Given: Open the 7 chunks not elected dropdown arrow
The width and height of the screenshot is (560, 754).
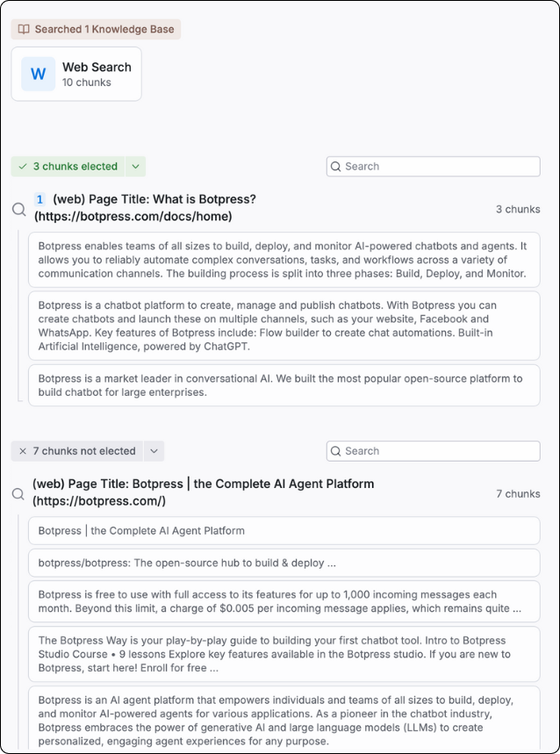Looking at the screenshot, I should tap(154, 451).
